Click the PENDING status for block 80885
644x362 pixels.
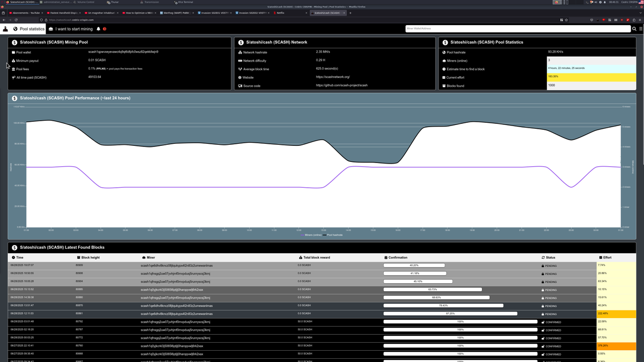click(x=549, y=290)
